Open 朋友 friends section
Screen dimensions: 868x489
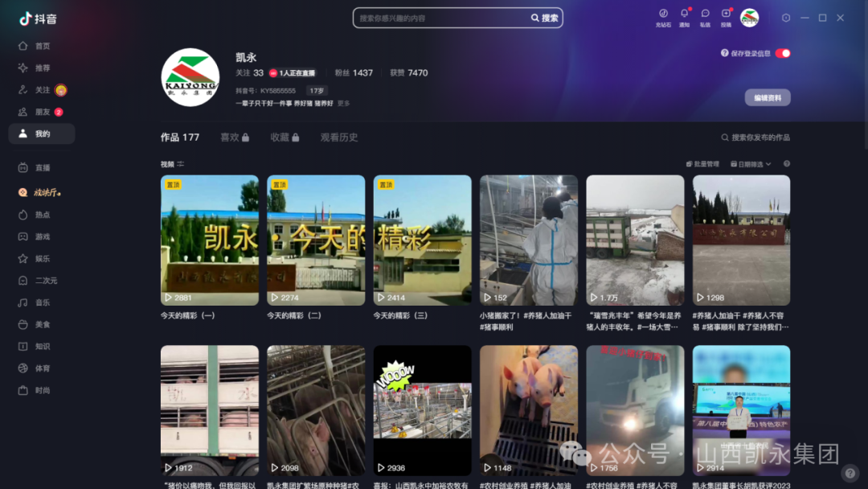tap(40, 112)
